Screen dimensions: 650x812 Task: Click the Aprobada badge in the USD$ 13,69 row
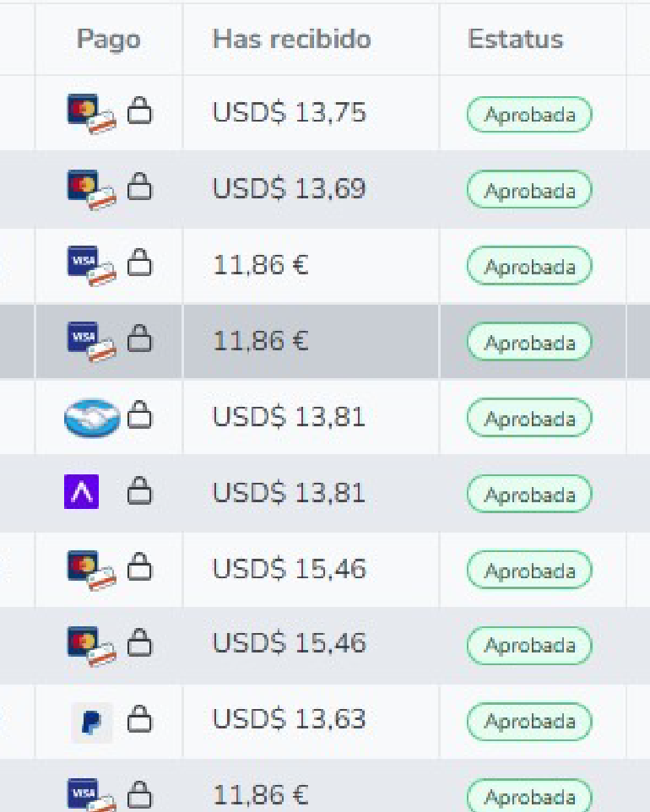[529, 191]
